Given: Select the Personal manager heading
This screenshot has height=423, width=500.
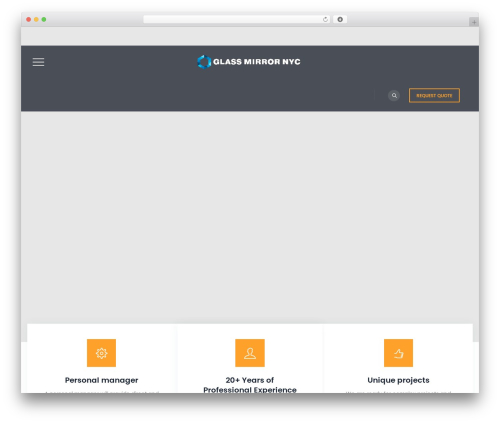Looking at the screenshot, I should point(101,380).
